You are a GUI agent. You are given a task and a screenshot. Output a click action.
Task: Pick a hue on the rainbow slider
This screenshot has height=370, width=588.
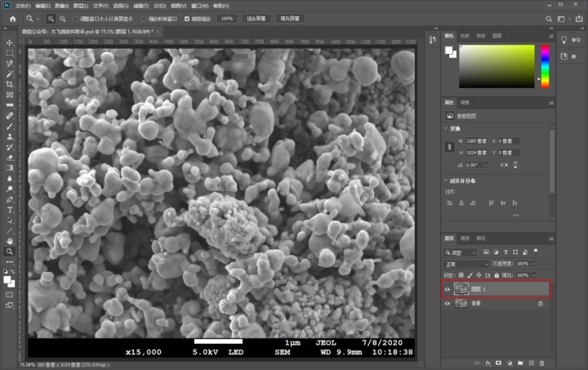(x=545, y=67)
